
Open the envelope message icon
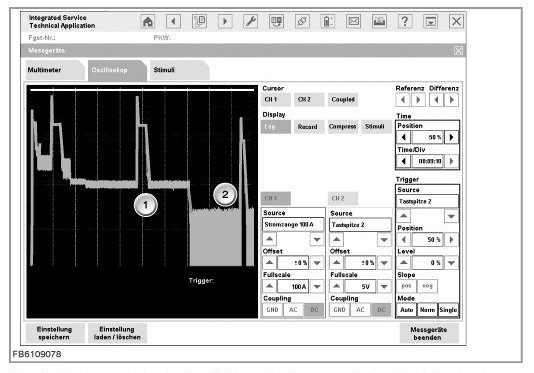pos(354,22)
